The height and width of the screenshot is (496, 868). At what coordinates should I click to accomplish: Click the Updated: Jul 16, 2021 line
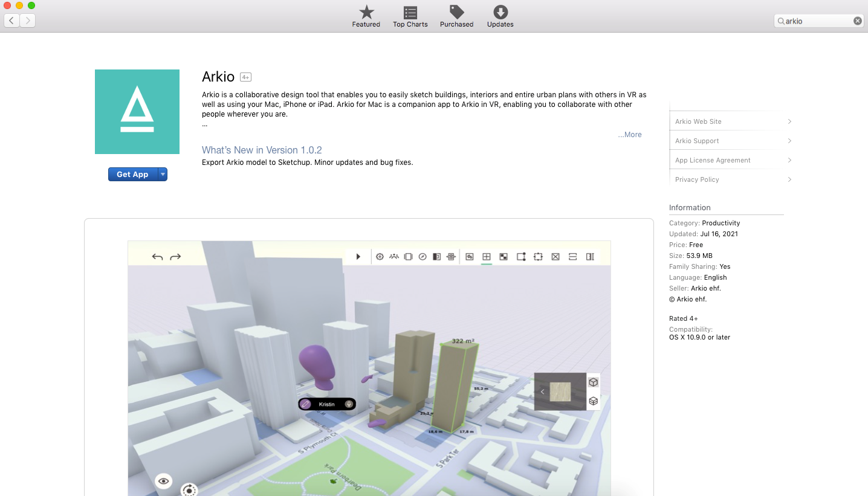coord(703,234)
